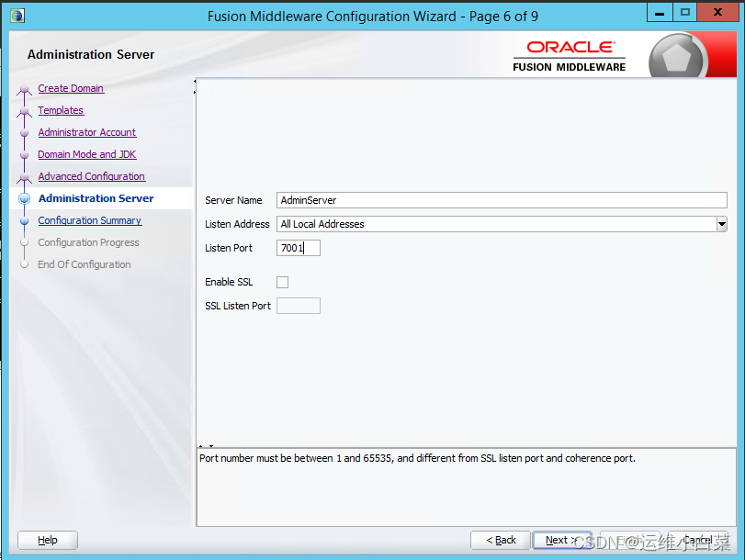
Task: Close the Configuration Wizard window
Action: [x=718, y=13]
